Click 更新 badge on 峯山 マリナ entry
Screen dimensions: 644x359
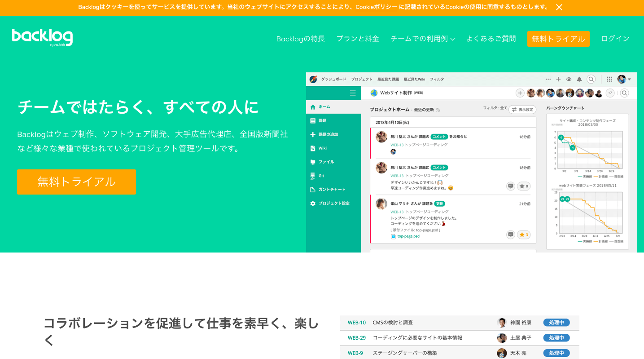(440, 204)
